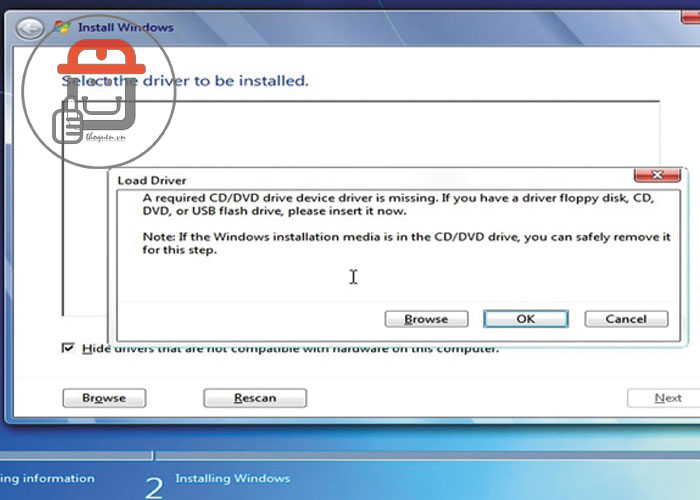Screen dimensions: 700x500
Task: Click the 'Load Driver' dialog title
Action: click(152, 181)
